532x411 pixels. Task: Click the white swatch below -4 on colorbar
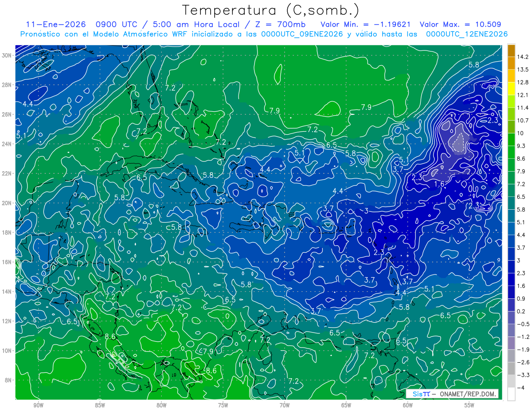(511, 394)
